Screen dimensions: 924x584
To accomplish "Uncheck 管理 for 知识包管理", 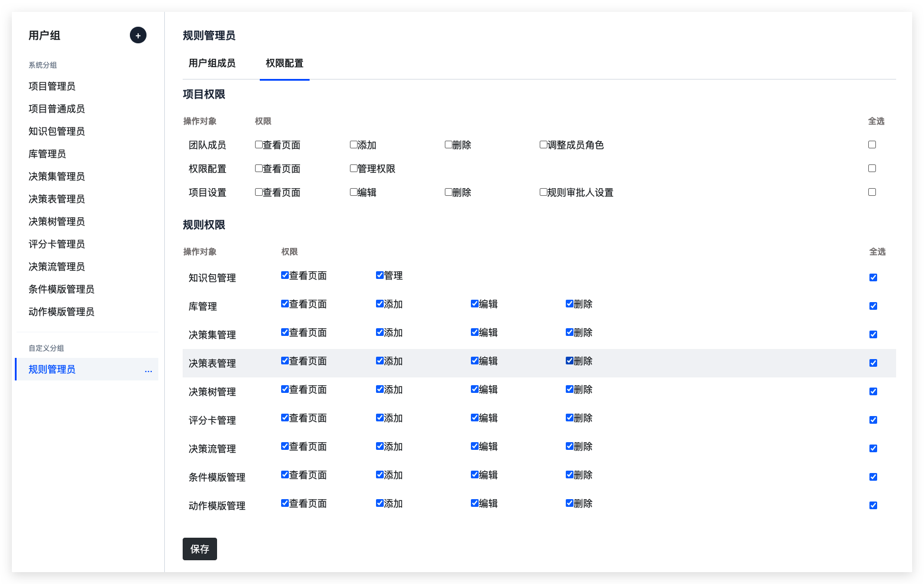I will pos(380,275).
